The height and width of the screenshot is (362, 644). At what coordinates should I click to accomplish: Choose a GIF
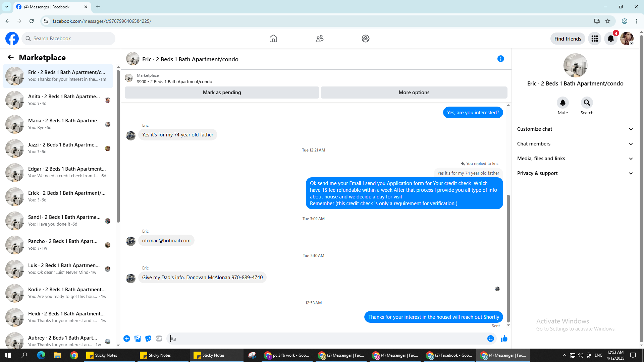click(159, 339)
